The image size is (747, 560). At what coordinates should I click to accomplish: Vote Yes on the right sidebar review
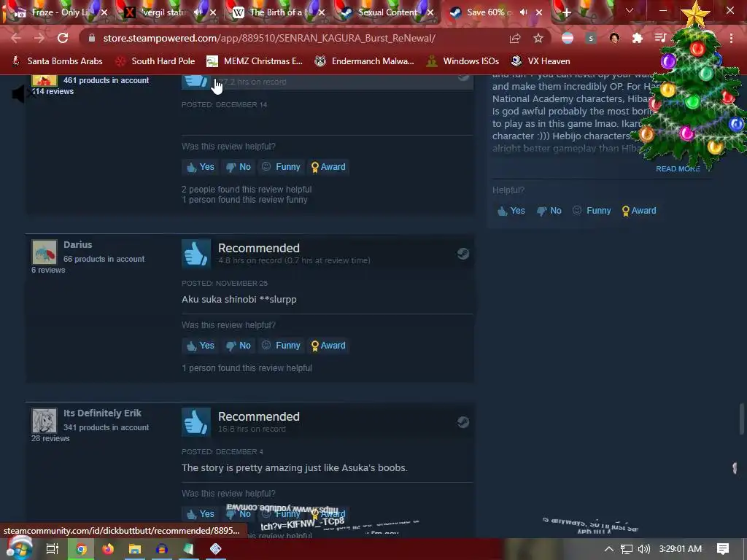(x=511, y=211)
